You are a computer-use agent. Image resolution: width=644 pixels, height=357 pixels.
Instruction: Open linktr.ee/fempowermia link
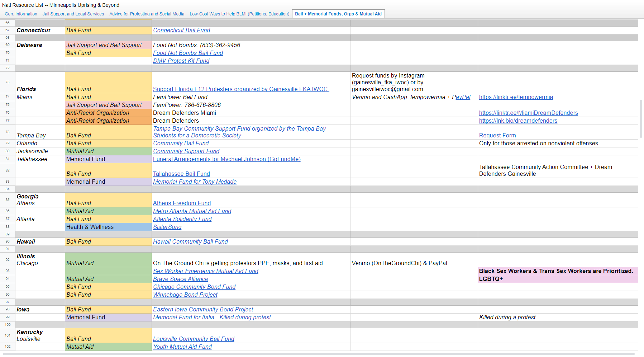coord(516,97)
